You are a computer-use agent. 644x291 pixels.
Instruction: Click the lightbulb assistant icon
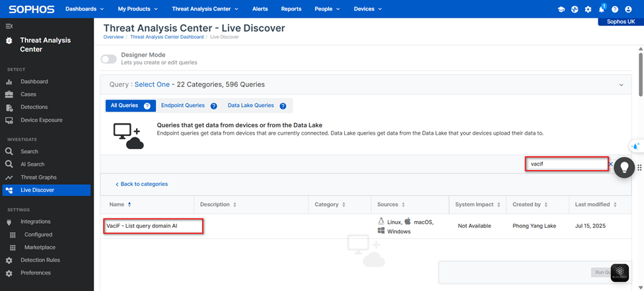(624, 168)
